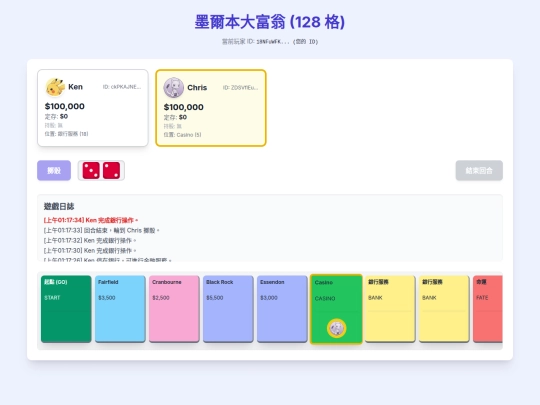Click Chris's player ID text
The height and width of the screenshot is (405, 540).
[240, 88]
